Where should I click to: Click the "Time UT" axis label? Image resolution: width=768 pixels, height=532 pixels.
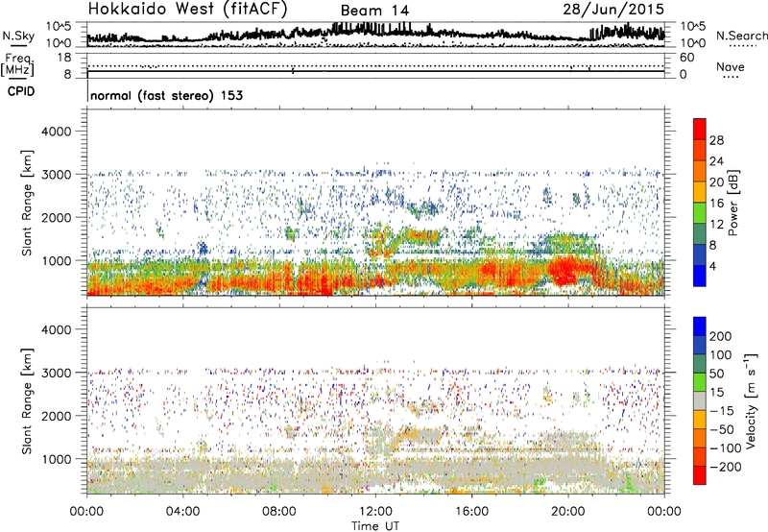tap(375, 525)
